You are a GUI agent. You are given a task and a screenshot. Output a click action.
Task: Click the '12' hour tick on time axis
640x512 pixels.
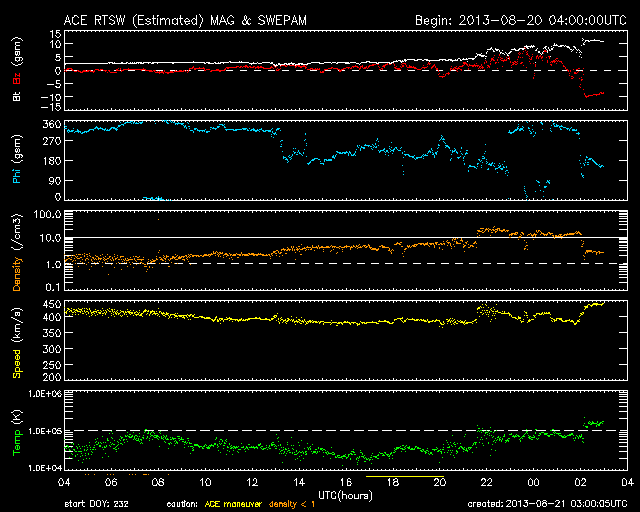coord(252,482)
